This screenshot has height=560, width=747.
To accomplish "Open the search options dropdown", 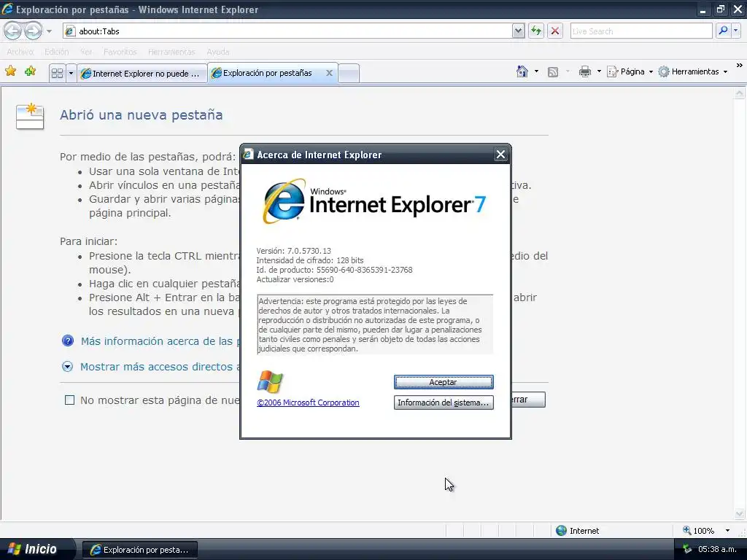I will click(x=735, y=31).
